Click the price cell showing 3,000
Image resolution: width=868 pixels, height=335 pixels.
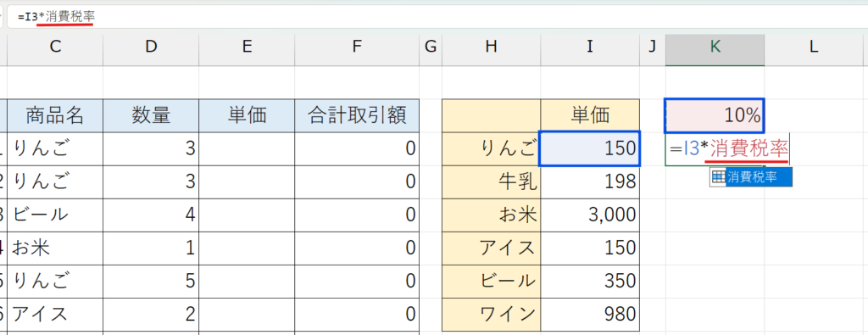click(590, 215)
